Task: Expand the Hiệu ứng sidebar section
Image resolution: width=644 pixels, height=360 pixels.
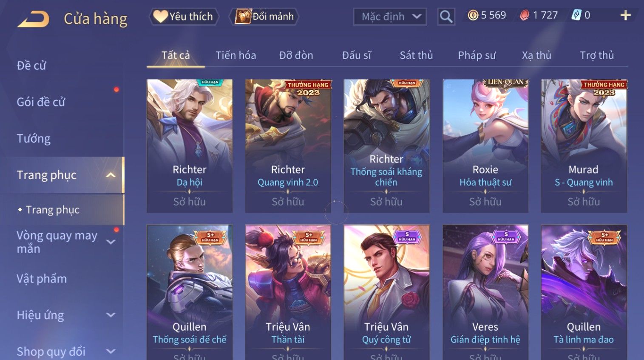Action: [111, 315]
